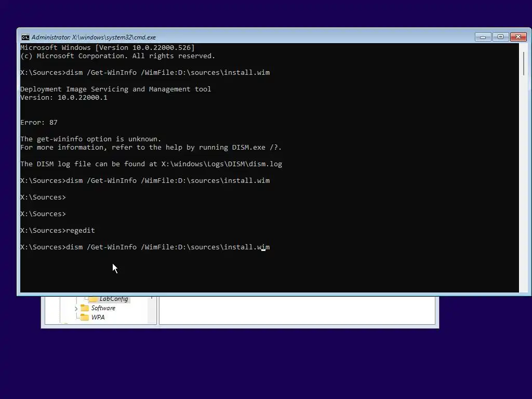Click 'The get-wininfo option is unknown.' text

[90, 139]
